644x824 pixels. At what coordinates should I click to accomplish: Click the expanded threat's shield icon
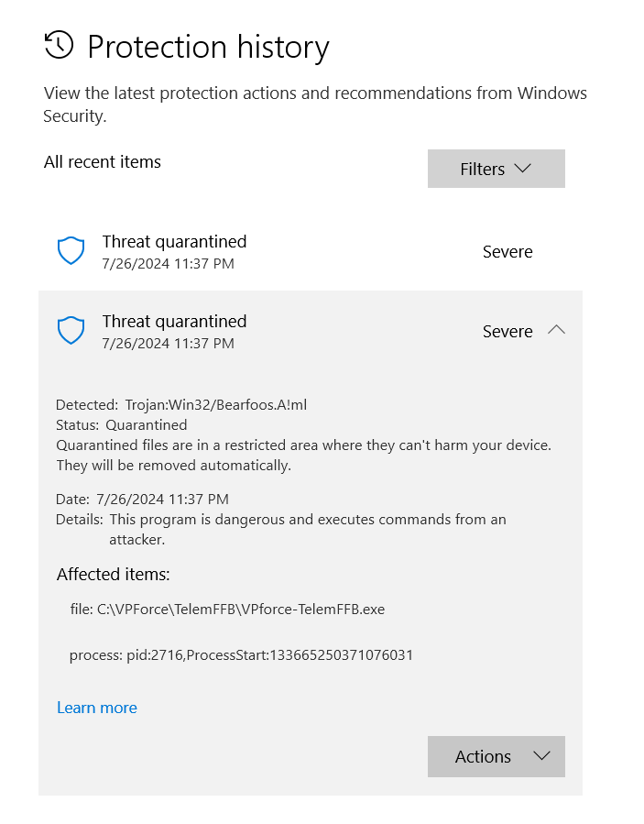pyautogui.click(x=71, y=330)
